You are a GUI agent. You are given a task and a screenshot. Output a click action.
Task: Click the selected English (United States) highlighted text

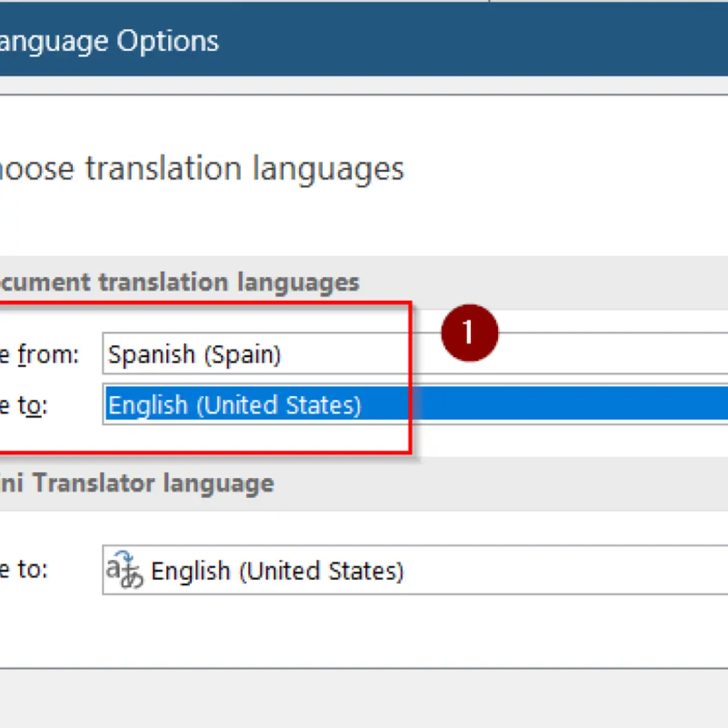coord(234,405)
